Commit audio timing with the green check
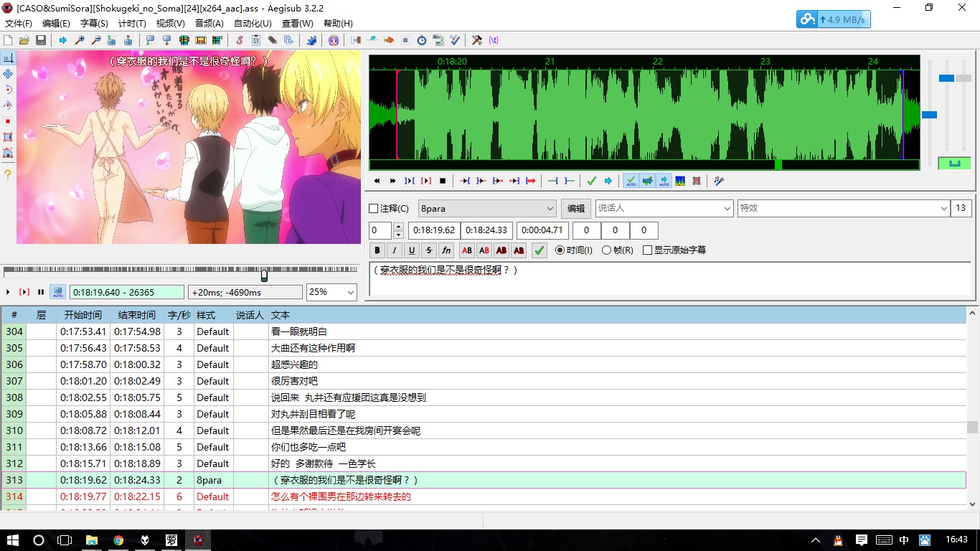 pos(592,181)
